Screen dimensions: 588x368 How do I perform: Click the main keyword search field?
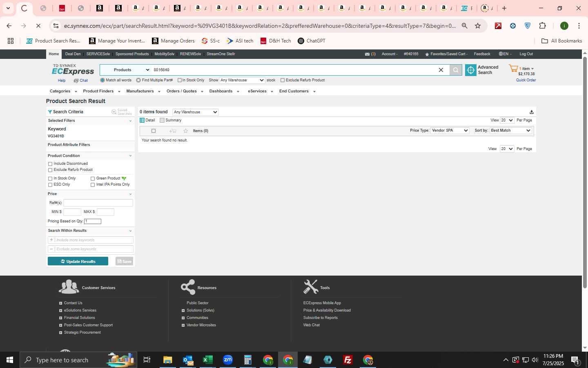click(x=293, y=70)
